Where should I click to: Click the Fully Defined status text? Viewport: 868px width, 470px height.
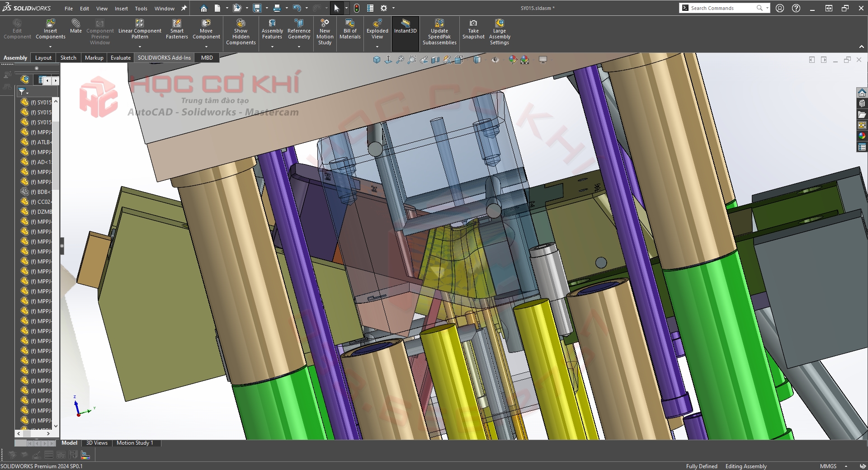click(x=702, y=466)
